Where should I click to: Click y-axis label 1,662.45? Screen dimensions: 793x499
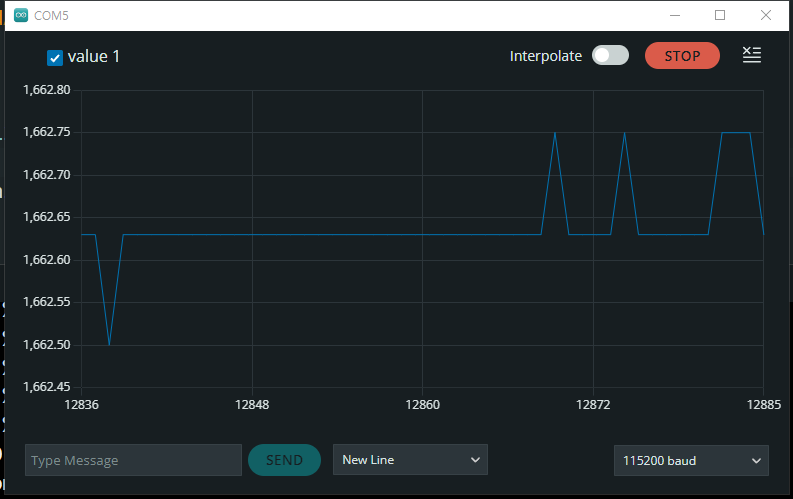point(47,387)
